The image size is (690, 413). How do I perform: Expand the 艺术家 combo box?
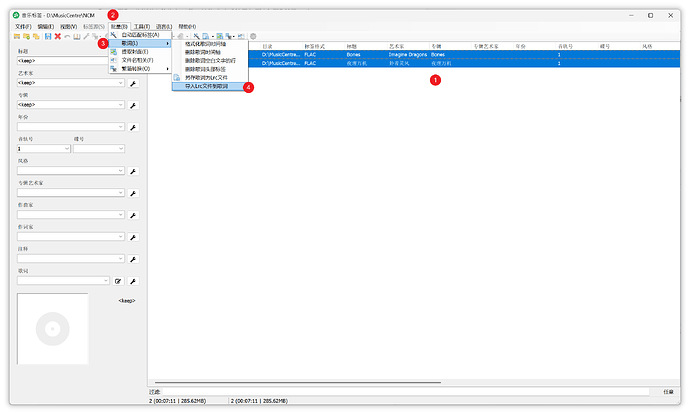121,83
